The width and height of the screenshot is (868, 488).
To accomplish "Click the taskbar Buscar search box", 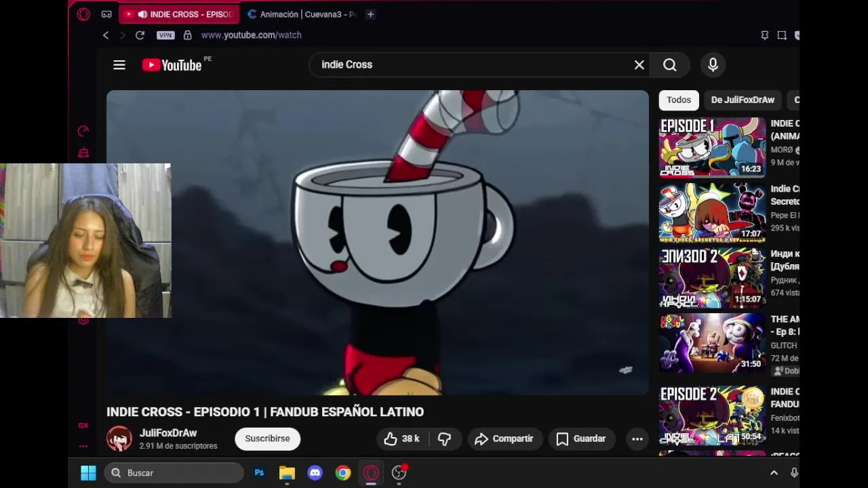I will [174, 473].
